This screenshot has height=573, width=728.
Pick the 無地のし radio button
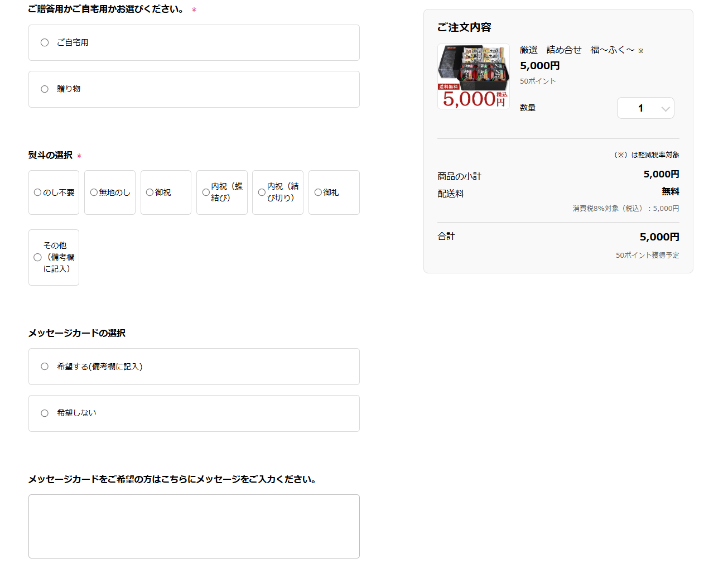coord(94,192)
